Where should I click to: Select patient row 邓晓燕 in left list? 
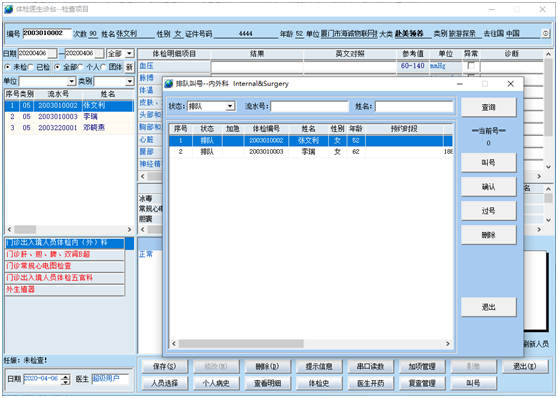click(69, 128)
